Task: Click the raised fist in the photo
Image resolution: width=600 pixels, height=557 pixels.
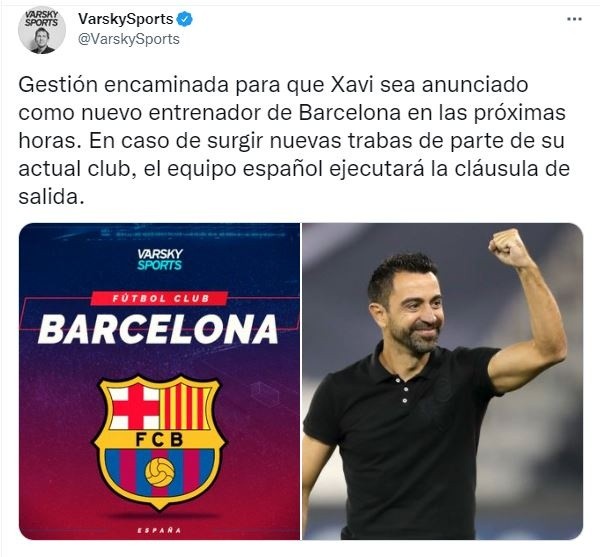Action: click(x=508, y=248)
